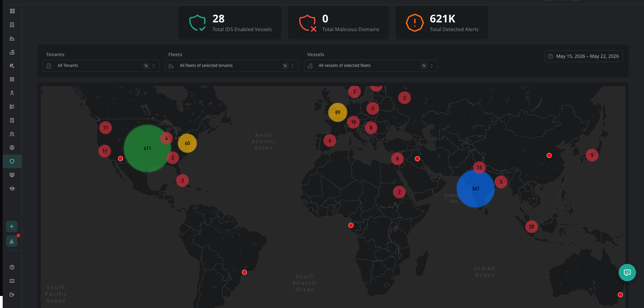Open the router sidebar icon
The width and height of the screenshot is (644, 308).
click(12, 52)
